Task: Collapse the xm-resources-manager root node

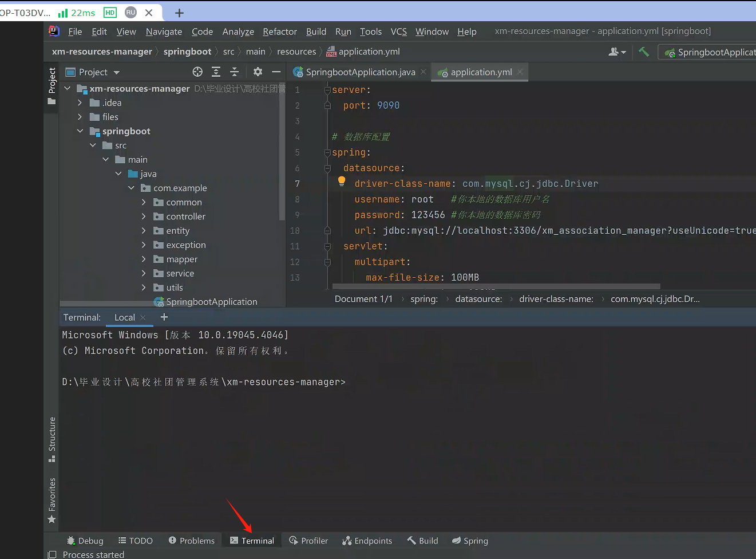Action: (x=68, y=88)
